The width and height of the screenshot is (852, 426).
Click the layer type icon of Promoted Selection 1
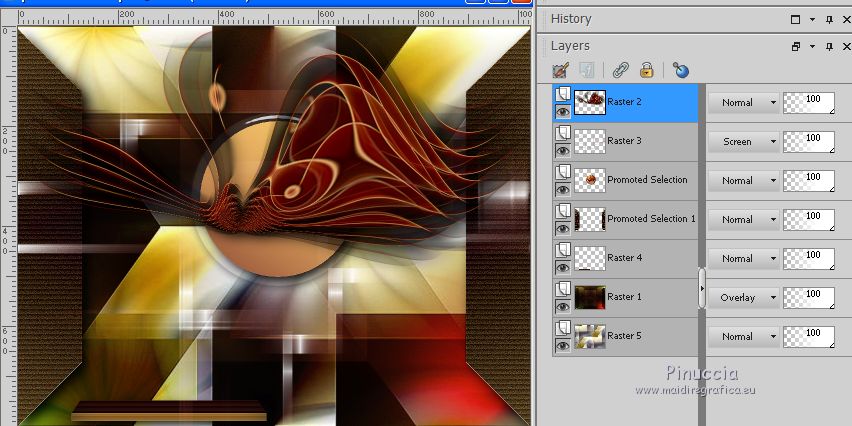click(x=563, y=211)
